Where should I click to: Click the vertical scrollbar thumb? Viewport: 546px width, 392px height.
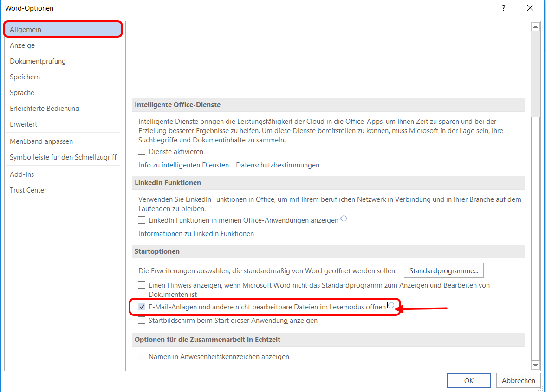[536, 239]
